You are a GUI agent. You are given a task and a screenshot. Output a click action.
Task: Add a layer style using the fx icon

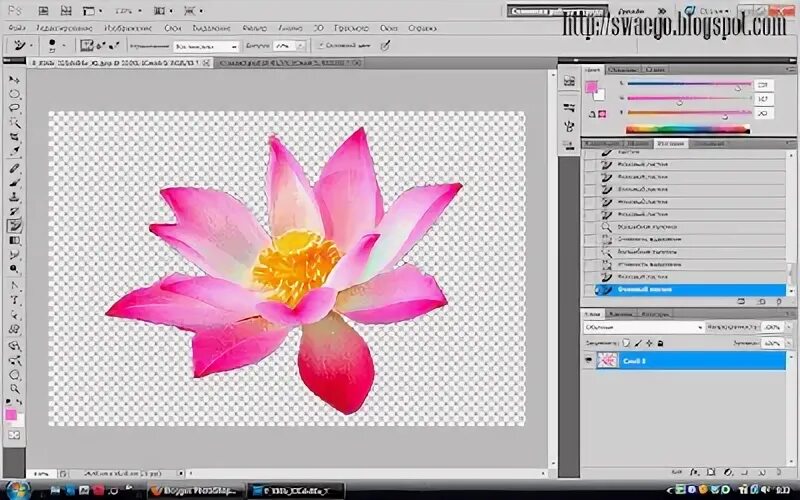[x=694, y=472]
